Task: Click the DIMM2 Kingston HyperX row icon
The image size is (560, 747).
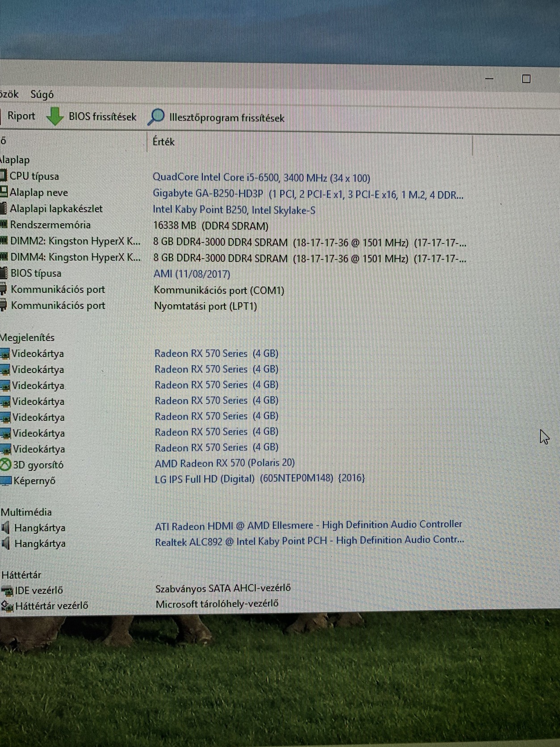Action: coord(4,241)
